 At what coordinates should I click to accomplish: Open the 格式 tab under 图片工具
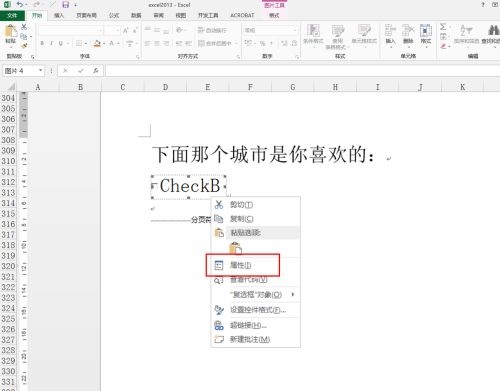[x=274, y=15]
